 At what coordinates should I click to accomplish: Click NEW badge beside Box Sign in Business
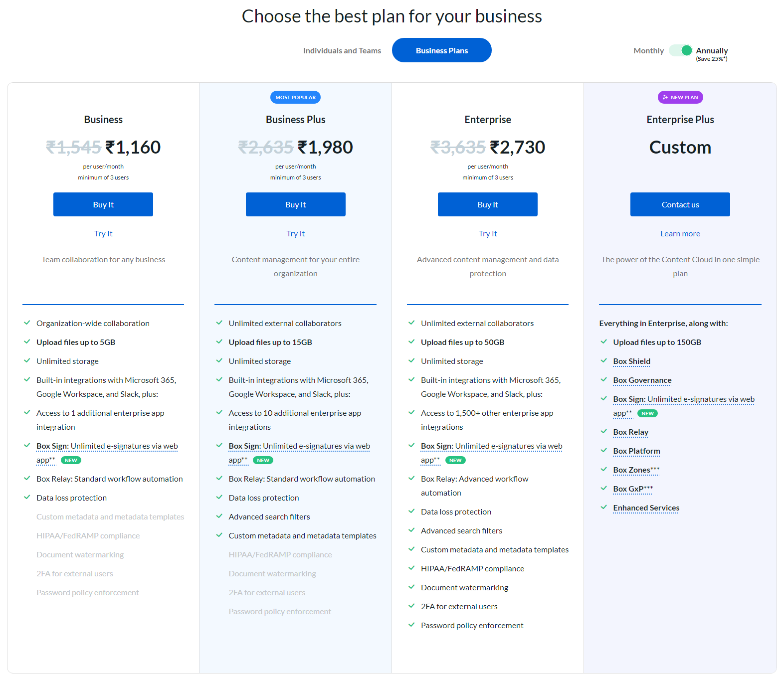pyautogui.click(x=71, y=460)
